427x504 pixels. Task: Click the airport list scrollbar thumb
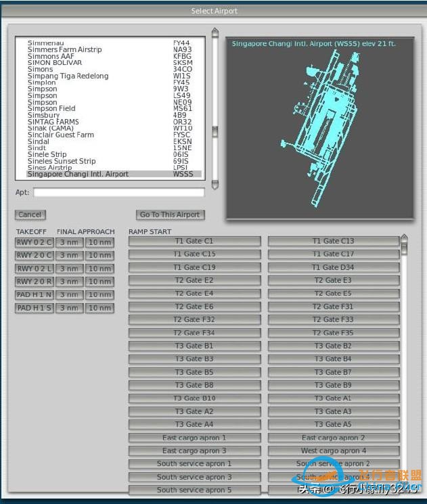tap(215, 131)
